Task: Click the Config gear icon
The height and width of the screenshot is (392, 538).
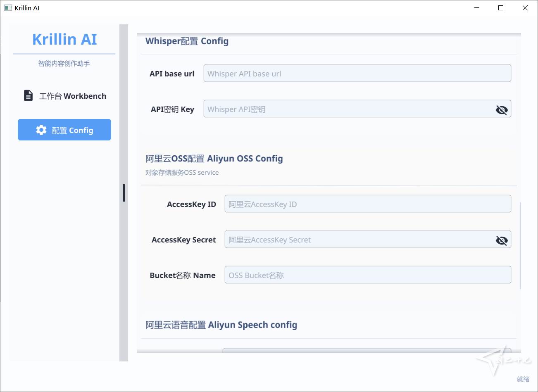Action: (41, 130)
